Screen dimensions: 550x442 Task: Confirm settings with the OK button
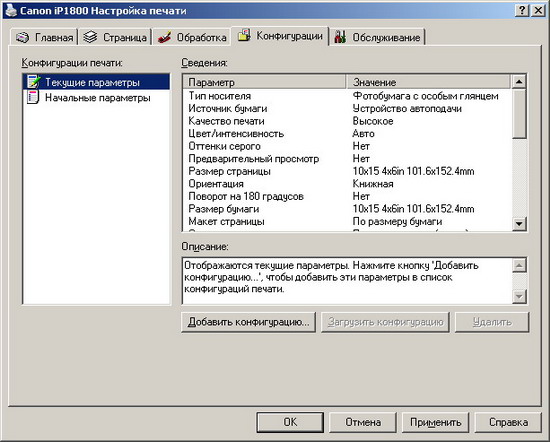click(x=290, y=422)
